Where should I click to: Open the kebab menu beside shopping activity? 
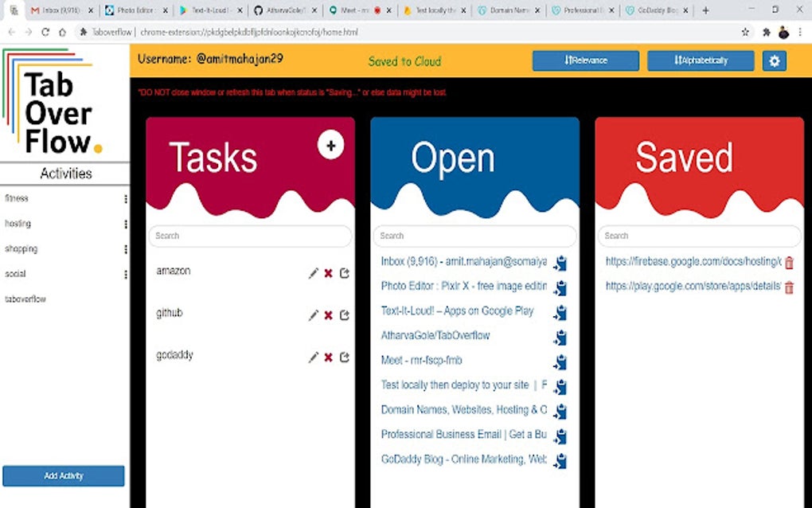click(x=125, y=249)
